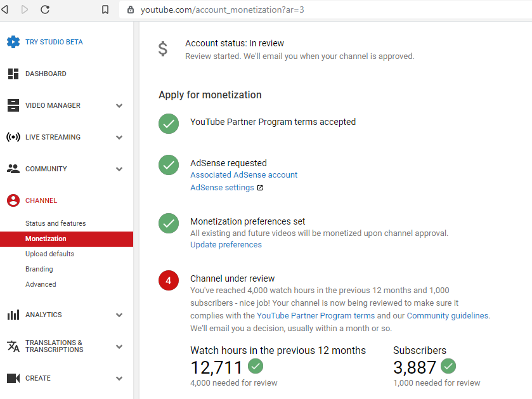The width and height of the screenshot is (532, 399).
Task: Click the 3,887 subscribers value
Action: pos(414,367)
